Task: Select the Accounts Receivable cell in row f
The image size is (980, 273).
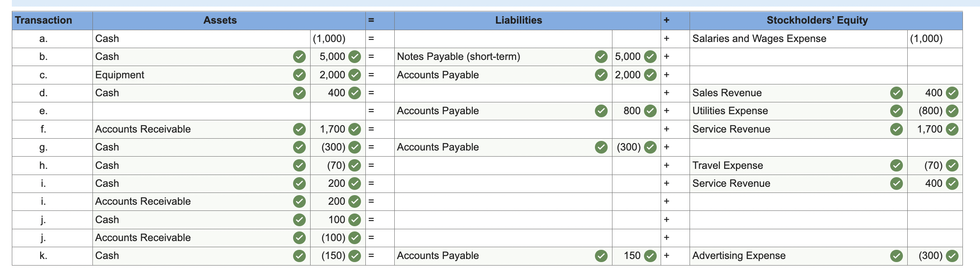Action: point(202,129)
